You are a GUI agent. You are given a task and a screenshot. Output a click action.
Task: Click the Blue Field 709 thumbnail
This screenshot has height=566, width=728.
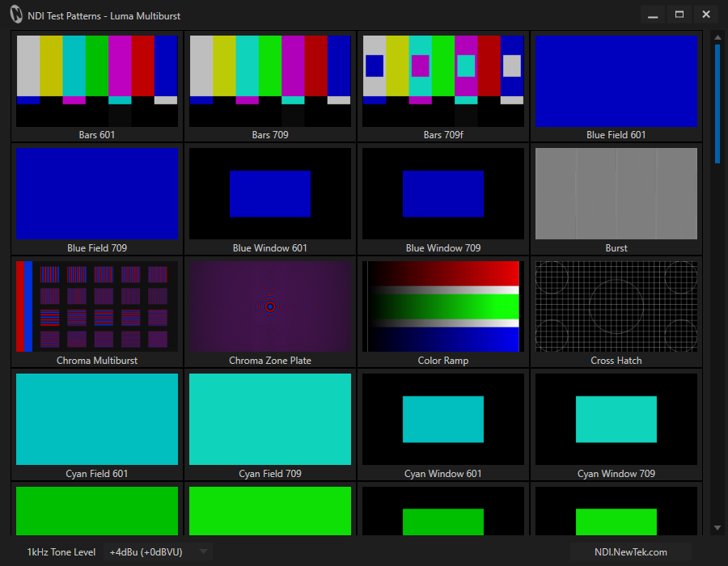(97, 194)
